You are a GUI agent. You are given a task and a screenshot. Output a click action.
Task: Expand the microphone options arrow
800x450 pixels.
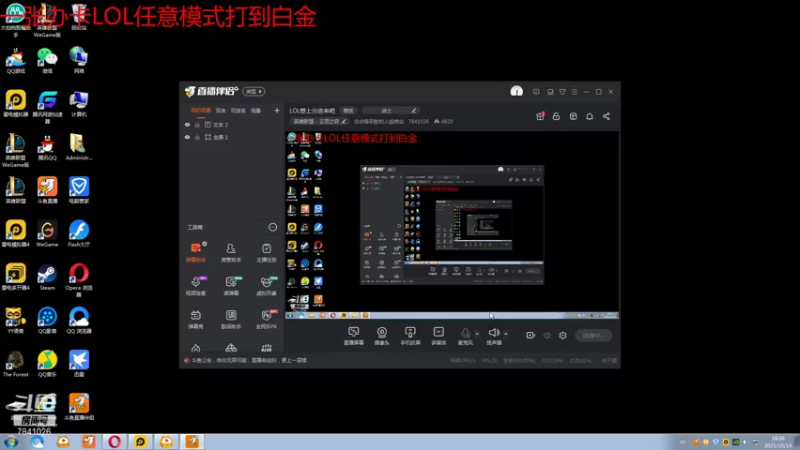point(477,334)
